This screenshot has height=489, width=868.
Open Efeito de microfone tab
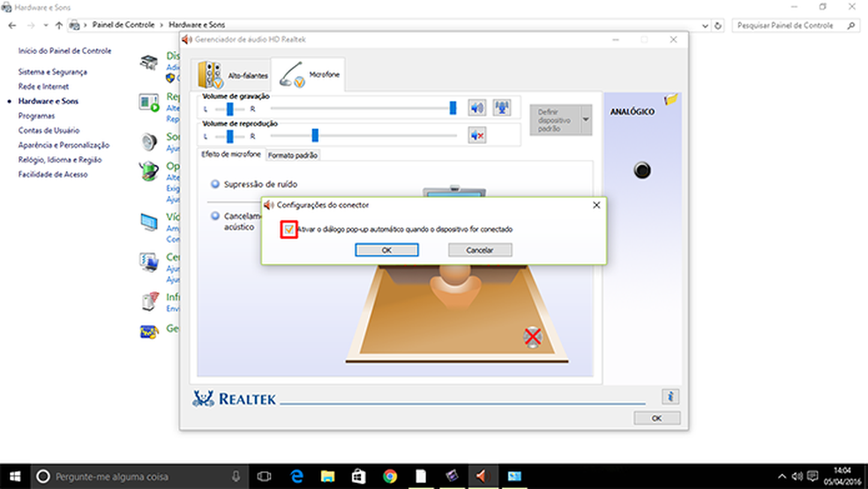[231, 154]
